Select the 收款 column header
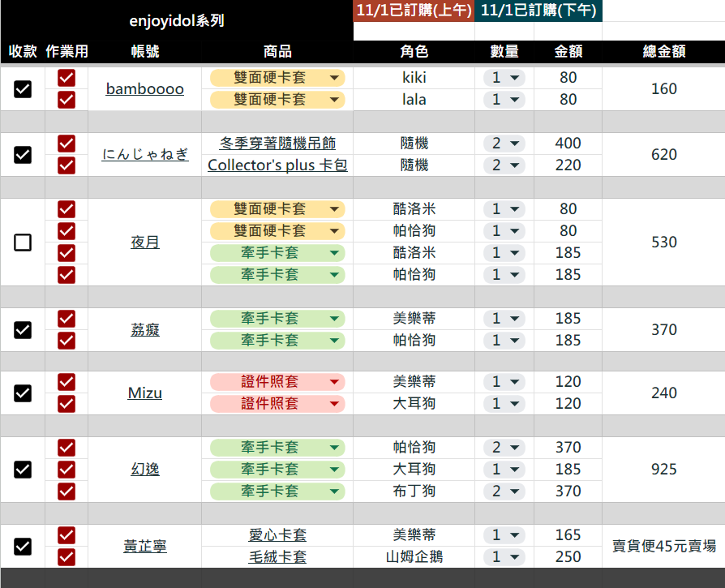Screen dimensions: 725x588 (x=23, y=51)
